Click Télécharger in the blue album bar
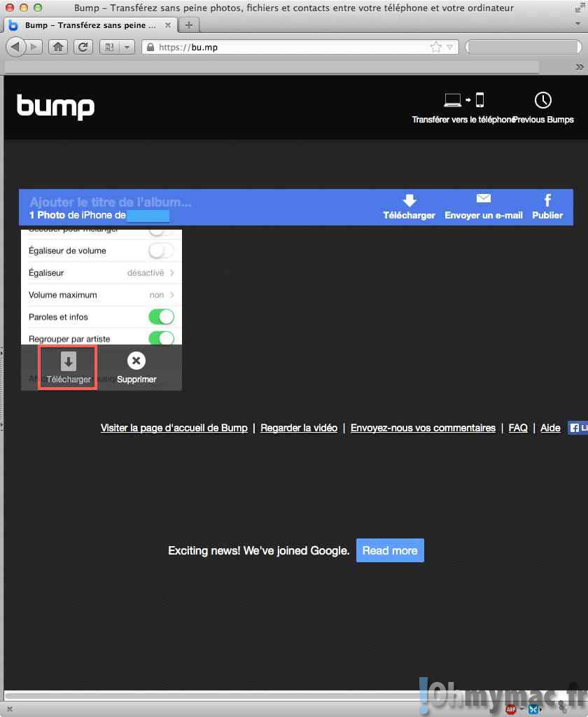Viewport: 588px width, 717px height. 409,207
